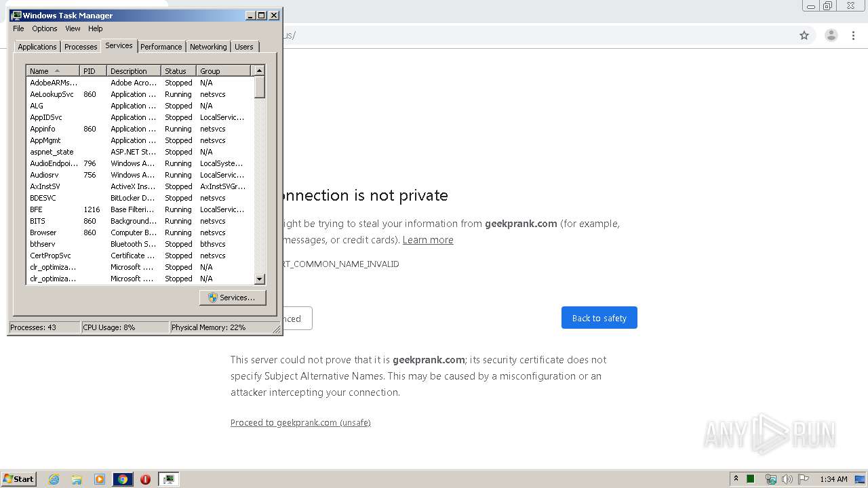The width and height of the screenshot is (868, 488).
Task: Click the Physical Memory: 22% status entry
Action: (x=220, y=327)
